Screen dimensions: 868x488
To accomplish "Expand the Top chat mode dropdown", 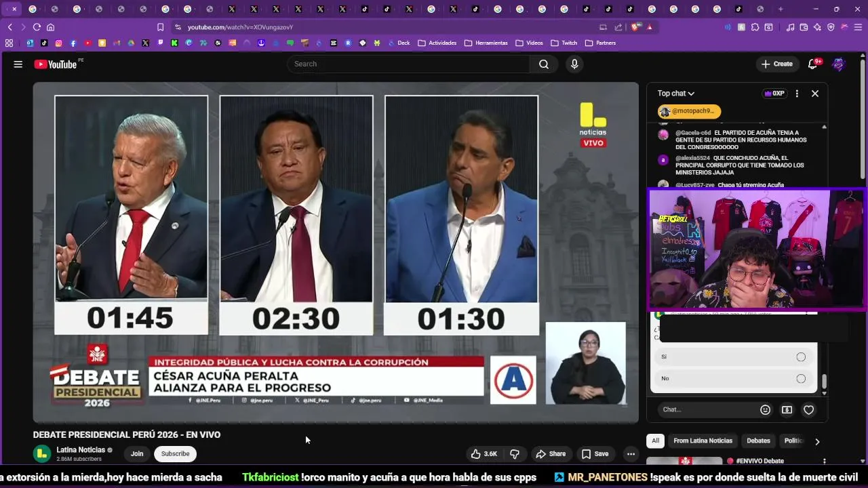I will click(x=676, y=94).
